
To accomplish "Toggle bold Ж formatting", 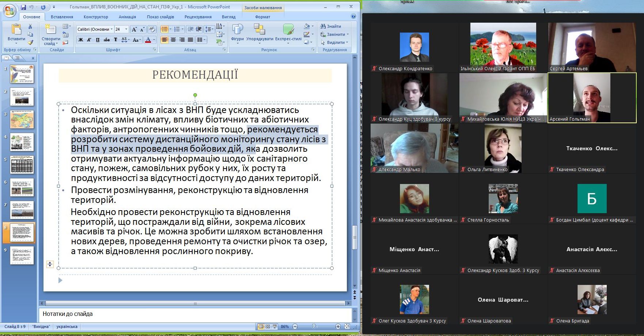I will (81, 40).
